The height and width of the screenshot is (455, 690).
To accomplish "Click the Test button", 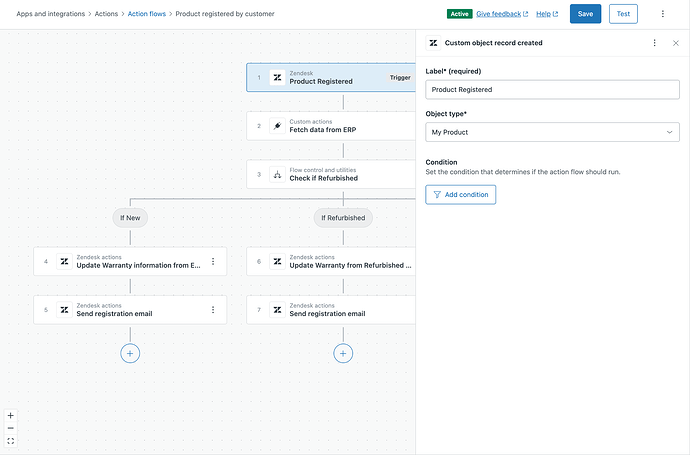I will click(623, 14).
